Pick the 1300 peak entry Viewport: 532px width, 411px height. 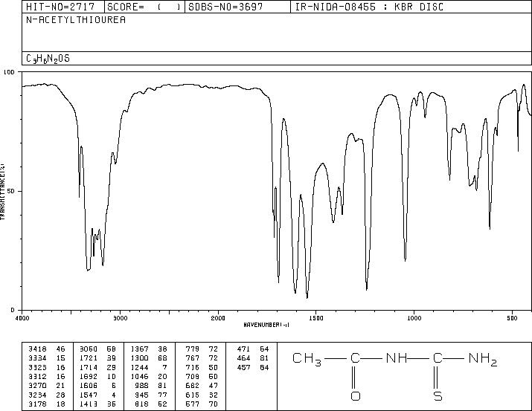point(139,358)
